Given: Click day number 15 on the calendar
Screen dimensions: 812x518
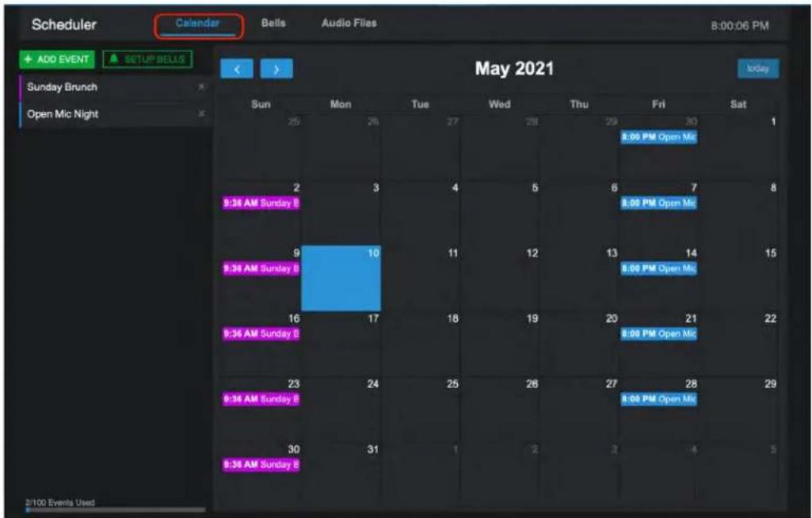Looking at the screenshot, I should click(x=771, y=253).
